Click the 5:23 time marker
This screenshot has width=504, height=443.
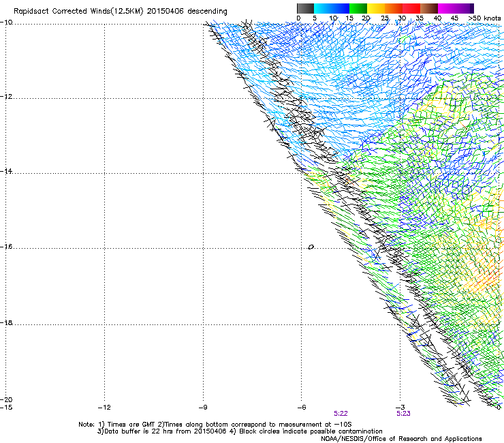(403, 414)
